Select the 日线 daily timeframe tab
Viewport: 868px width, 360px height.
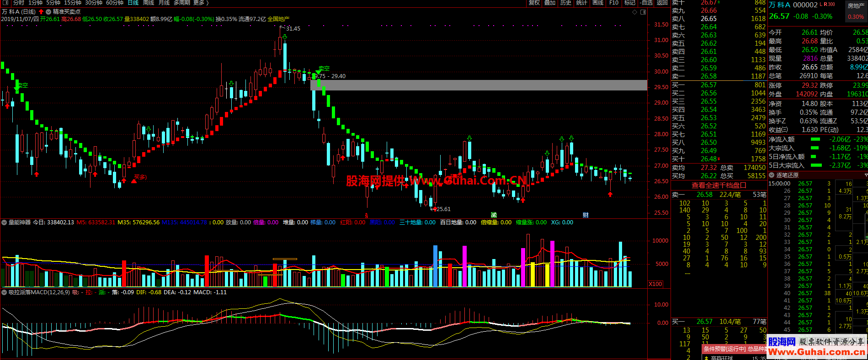point(133,3)
